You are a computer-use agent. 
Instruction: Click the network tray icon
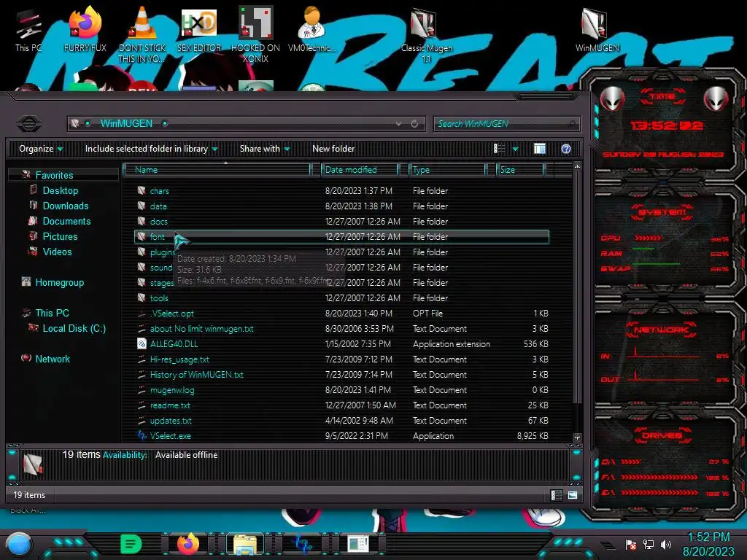tap(648, 544)
